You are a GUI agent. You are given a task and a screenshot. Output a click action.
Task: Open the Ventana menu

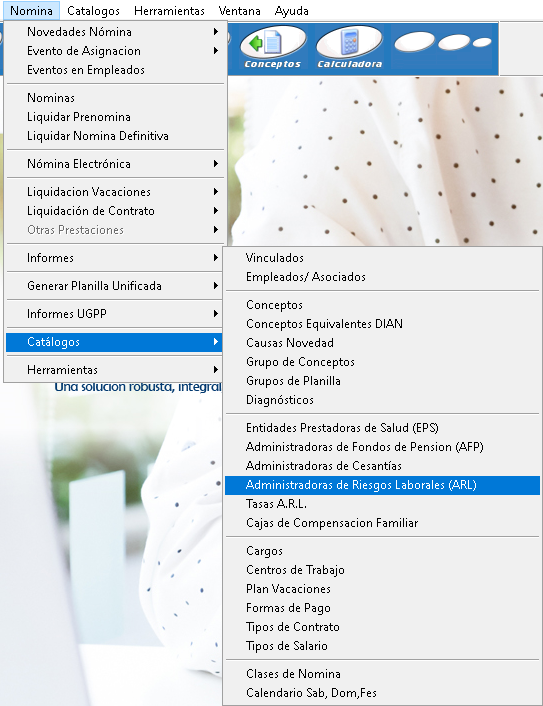(239, 11)
